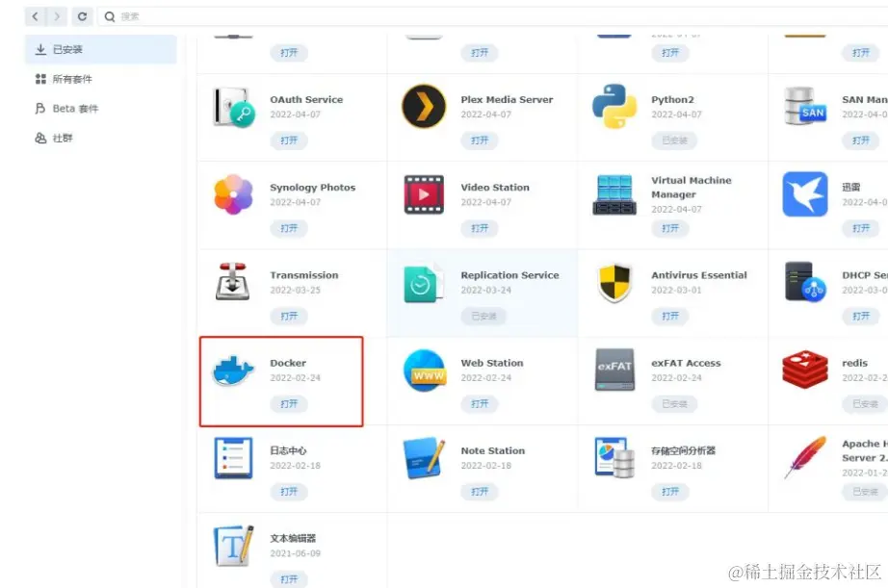Select the 文本编辑器 icon
This screenshot has height=588, width=888.
233,546
